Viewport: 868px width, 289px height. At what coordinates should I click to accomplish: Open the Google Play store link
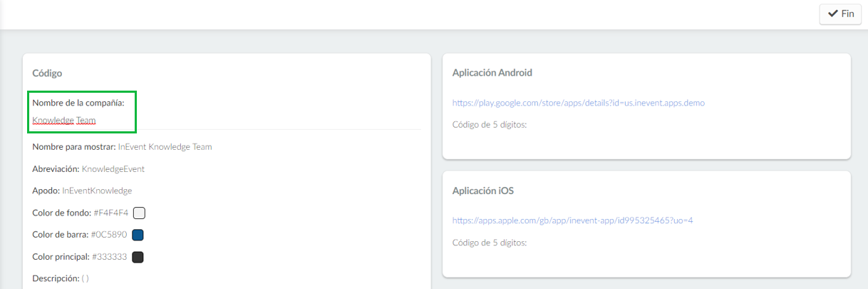(579, 103)
